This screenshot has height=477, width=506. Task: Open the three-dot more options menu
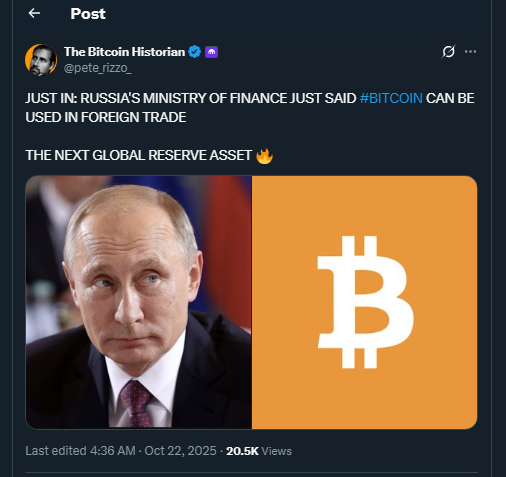point(470,52)
